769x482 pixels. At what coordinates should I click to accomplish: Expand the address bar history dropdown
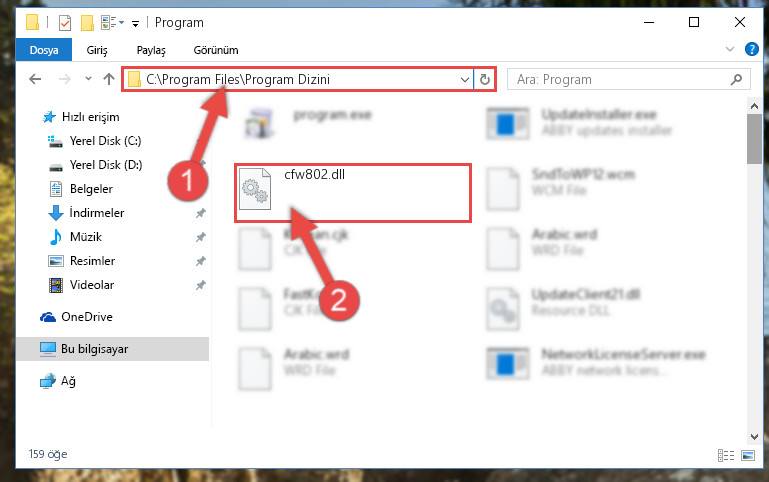464,79
